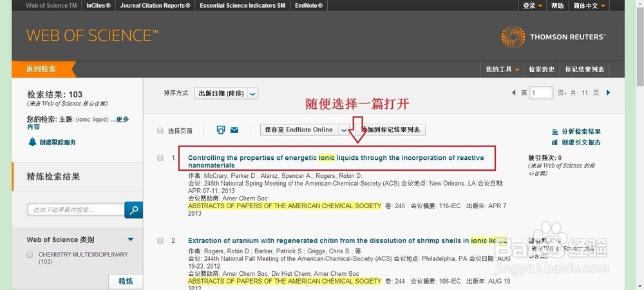Open the 我的工具 dropdown menu
This screenshot has height=290, width=644.
(x=503, y=70)
